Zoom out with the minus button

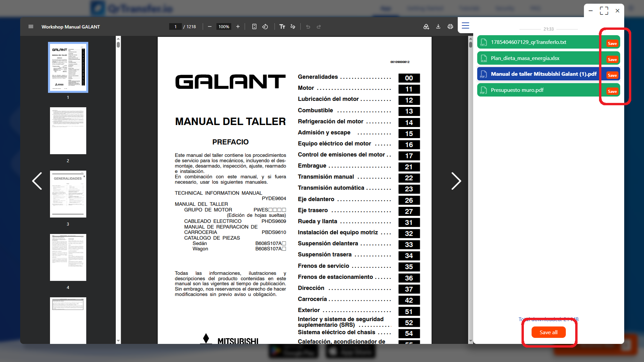point(210,26)
